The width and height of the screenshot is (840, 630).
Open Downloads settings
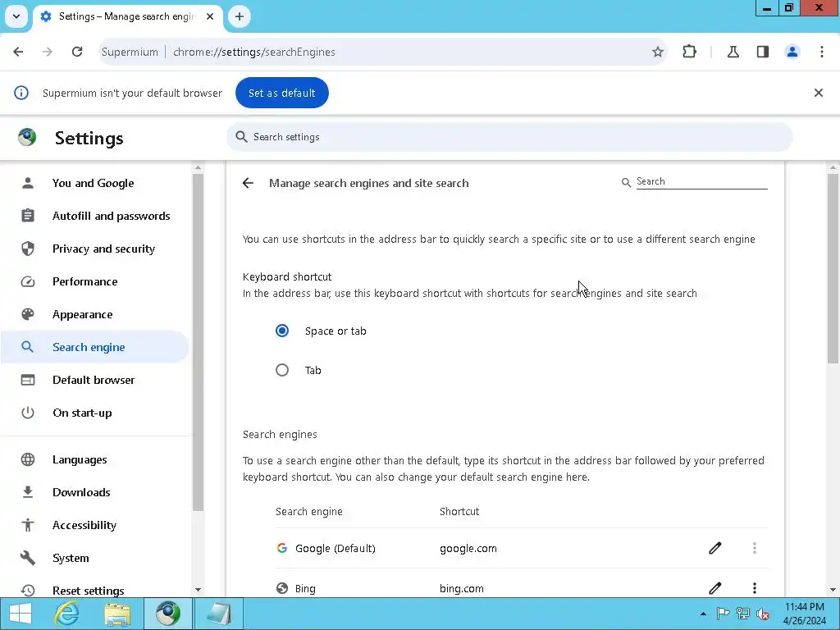coord(95,492)
